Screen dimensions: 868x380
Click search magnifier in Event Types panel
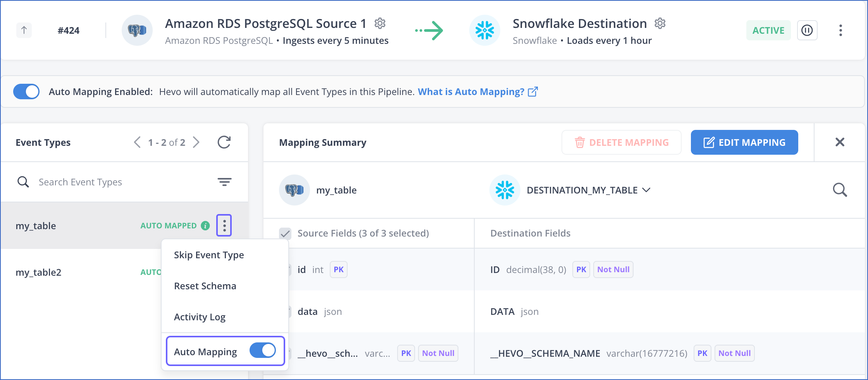[x=23, y=182]
